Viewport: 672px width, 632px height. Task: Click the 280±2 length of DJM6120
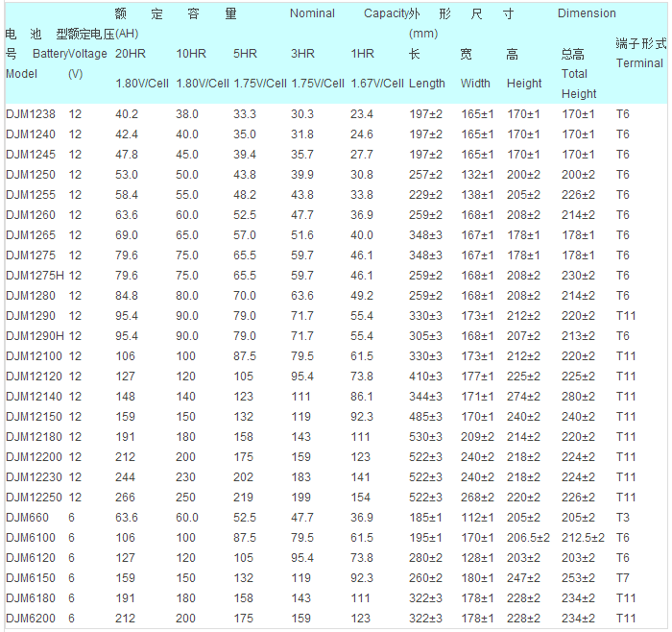click(x=425, y=557)
